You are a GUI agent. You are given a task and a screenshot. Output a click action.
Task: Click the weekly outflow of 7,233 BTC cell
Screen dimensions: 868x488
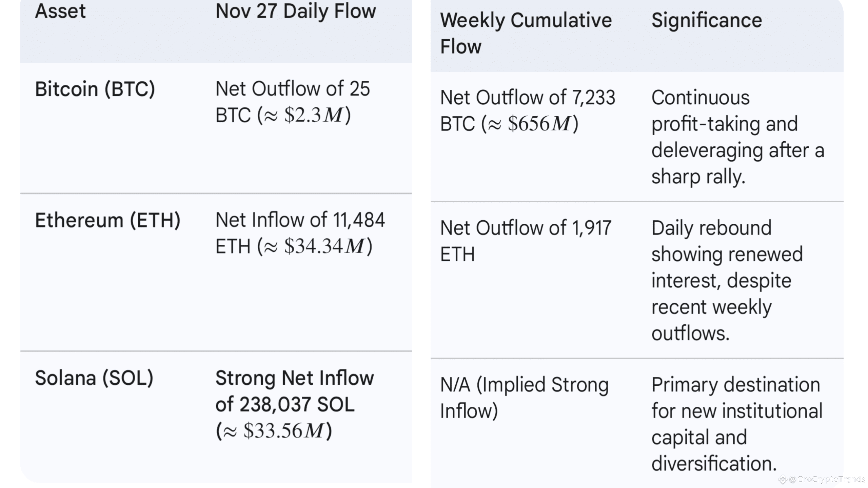(x=527, y=110)
